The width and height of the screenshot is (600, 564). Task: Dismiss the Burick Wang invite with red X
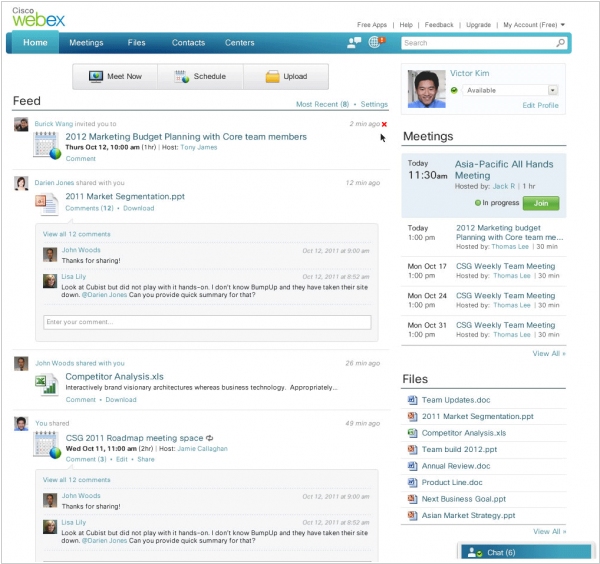pos(384,124)
